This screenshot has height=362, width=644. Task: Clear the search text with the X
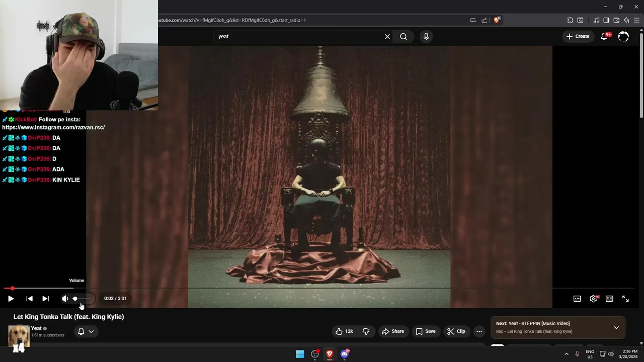[387, 36]
